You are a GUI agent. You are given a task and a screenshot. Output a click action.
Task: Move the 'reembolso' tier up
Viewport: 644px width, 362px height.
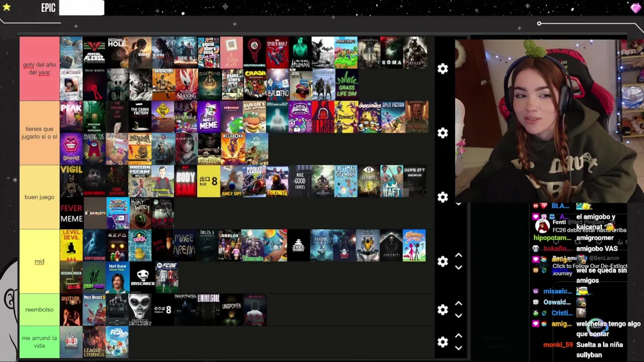click(x=458, y=304)
